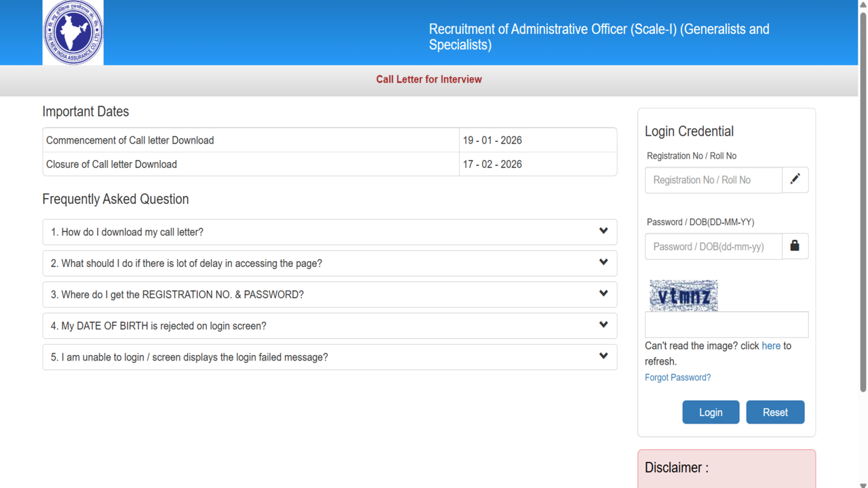Click the captcha image
This screenshot has width=868, height=488.
(x=684, y=296)
